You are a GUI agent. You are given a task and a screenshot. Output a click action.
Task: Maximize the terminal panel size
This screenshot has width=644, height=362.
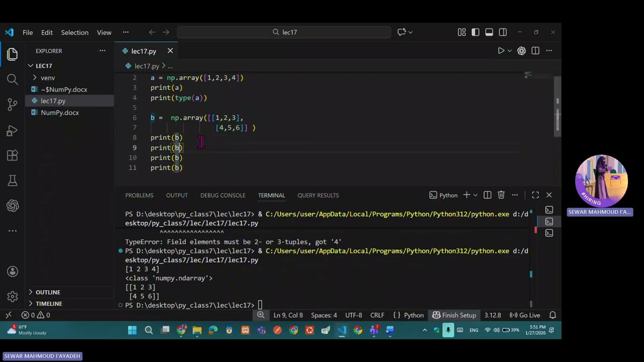(535, 195)
